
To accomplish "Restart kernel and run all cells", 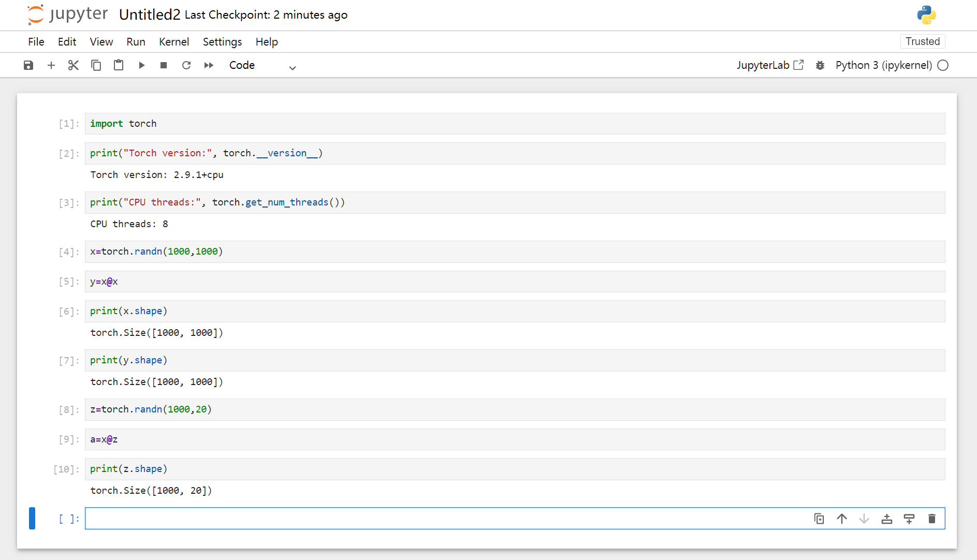I will pos(209,65).
